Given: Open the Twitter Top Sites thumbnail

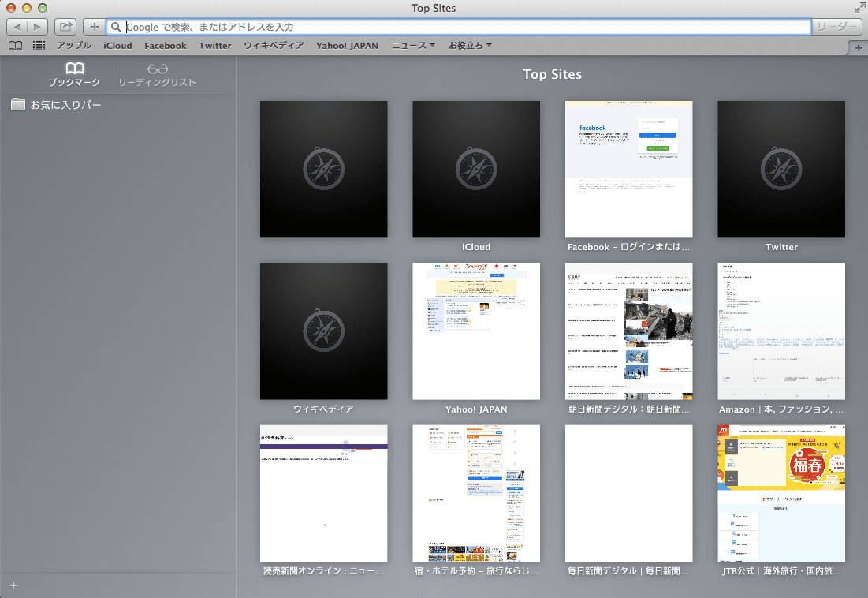Looking at the screenshot, I should click(781, 170).
